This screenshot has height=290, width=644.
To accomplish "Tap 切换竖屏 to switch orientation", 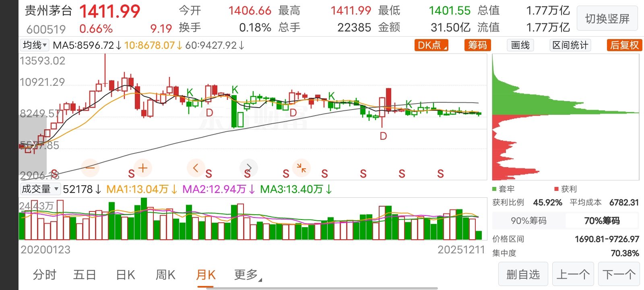I will (607, 19).
